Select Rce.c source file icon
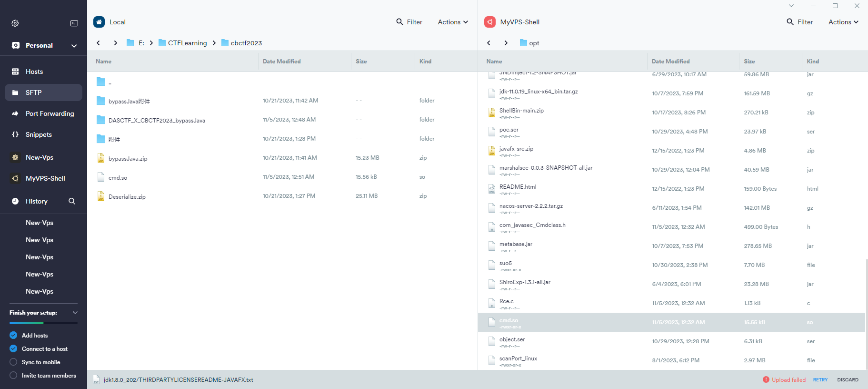The image size is (868, 389). 492,303
